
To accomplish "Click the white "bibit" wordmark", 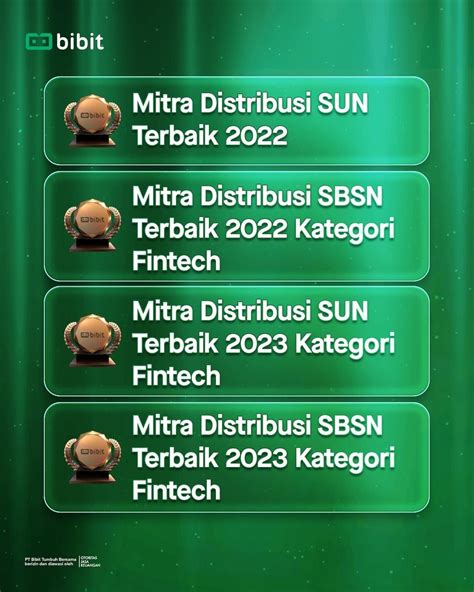I will 80,41.
